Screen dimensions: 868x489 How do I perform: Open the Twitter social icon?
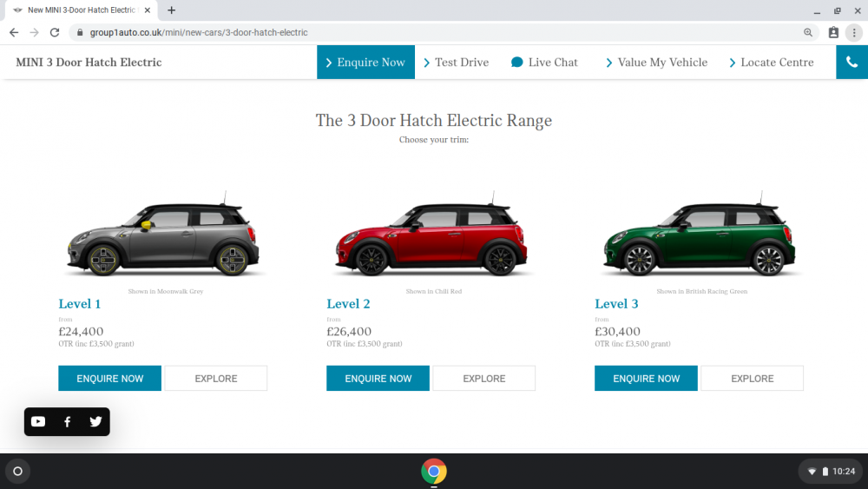click(x=95, y=422)
